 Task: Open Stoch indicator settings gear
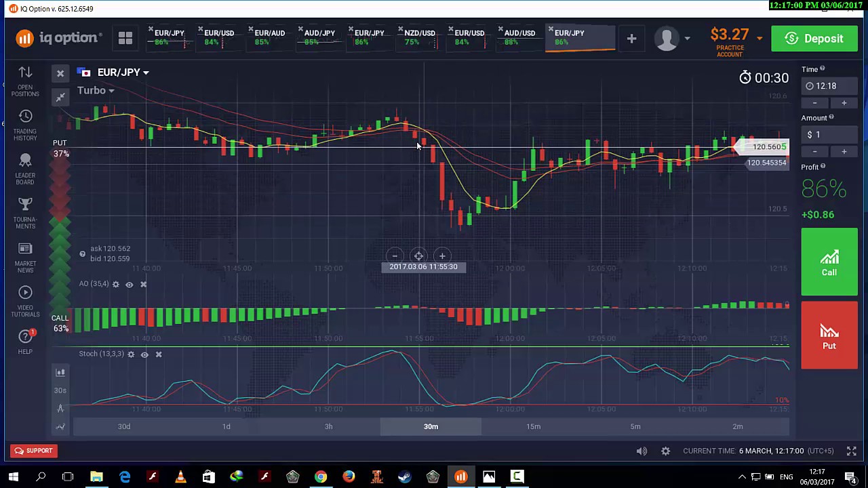(131, 354)
